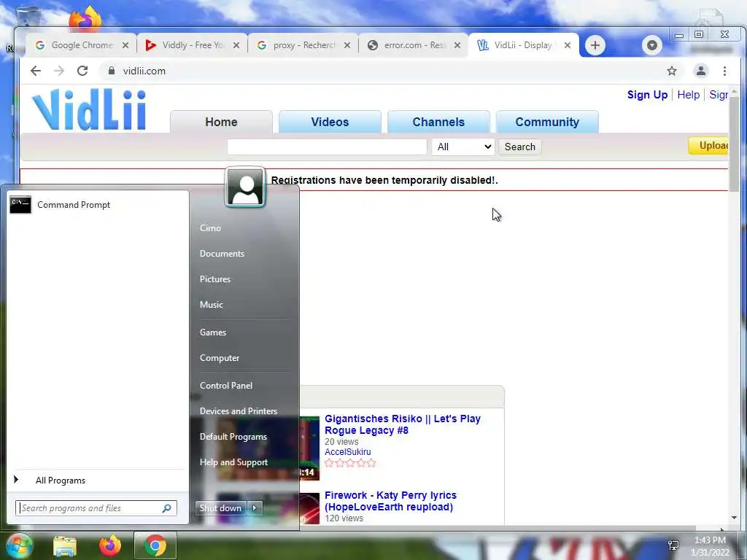Click the Firework video thumbnail
This screenshot has width=747, height=560.
pyautogui.click(x=309, y=508)
